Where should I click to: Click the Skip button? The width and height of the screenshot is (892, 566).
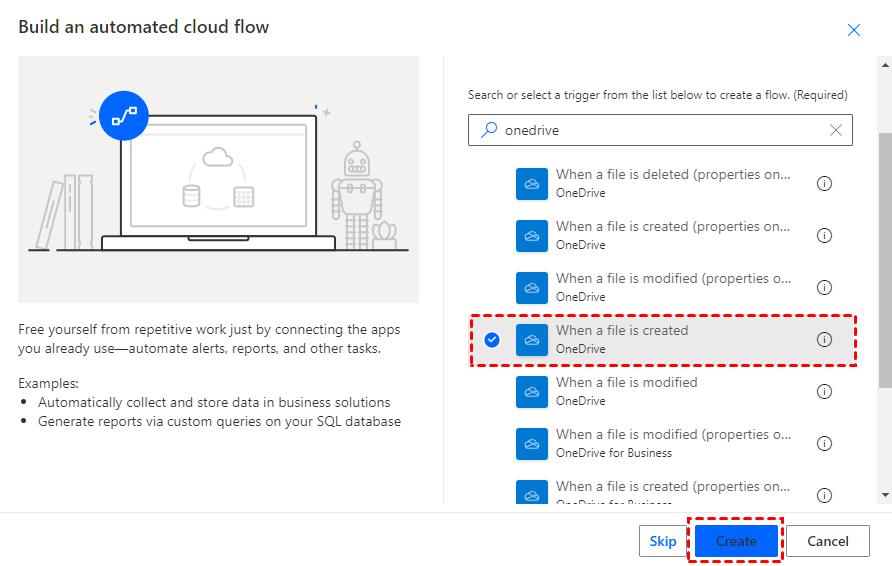pos(663,541)
